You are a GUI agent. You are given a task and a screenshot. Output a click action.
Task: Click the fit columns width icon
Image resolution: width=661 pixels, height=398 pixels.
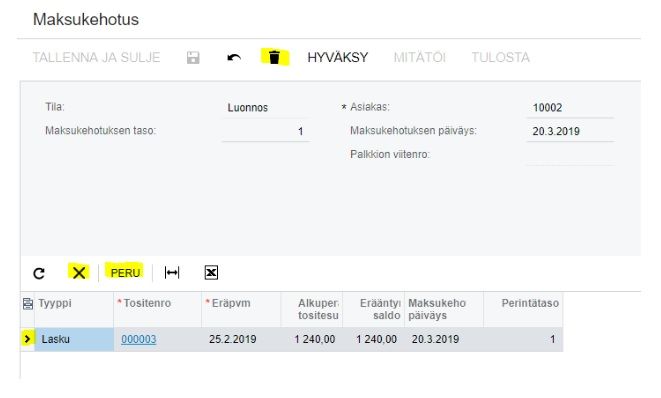tap(172, 273)
